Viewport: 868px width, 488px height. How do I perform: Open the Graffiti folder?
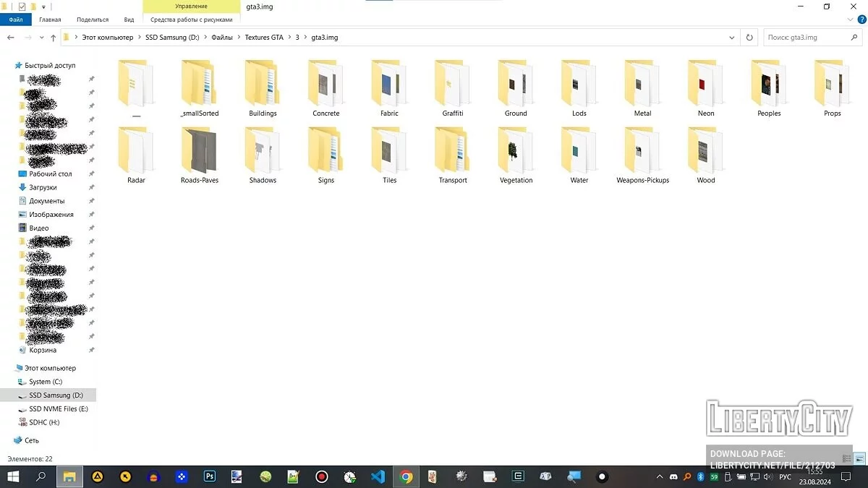(x=453, y=89)
